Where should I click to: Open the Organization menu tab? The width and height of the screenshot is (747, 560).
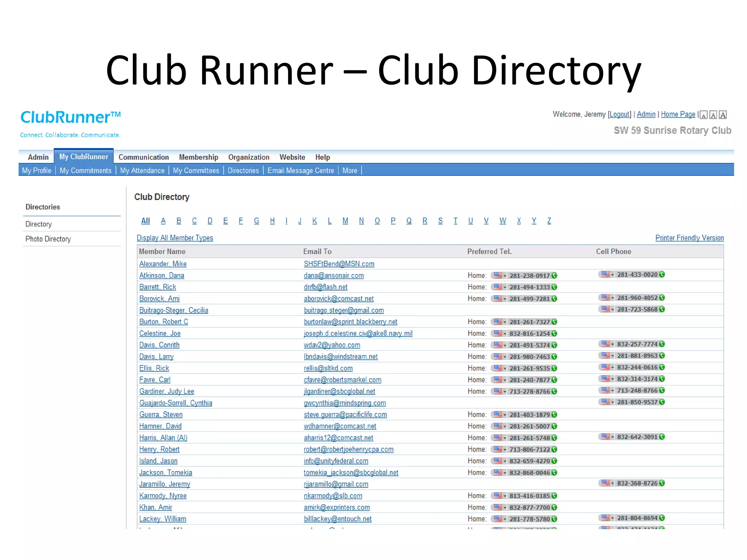(x=249, y=157)
